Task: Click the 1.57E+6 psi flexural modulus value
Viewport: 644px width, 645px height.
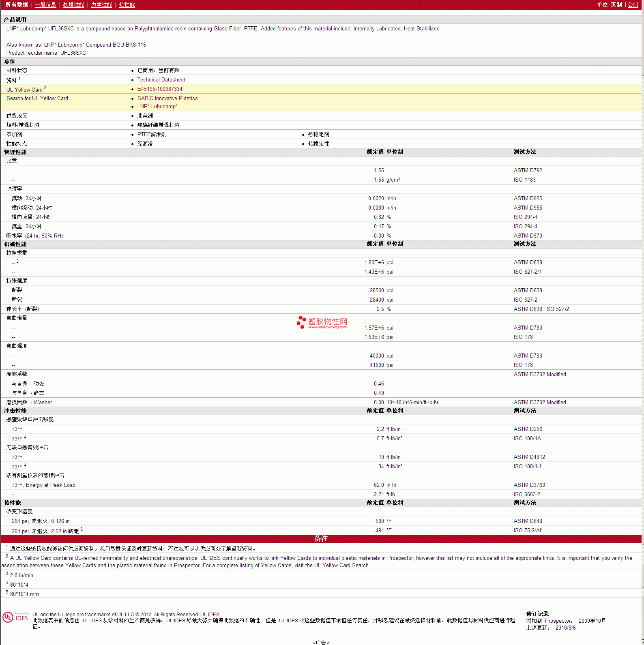Action: click(379, 328)
